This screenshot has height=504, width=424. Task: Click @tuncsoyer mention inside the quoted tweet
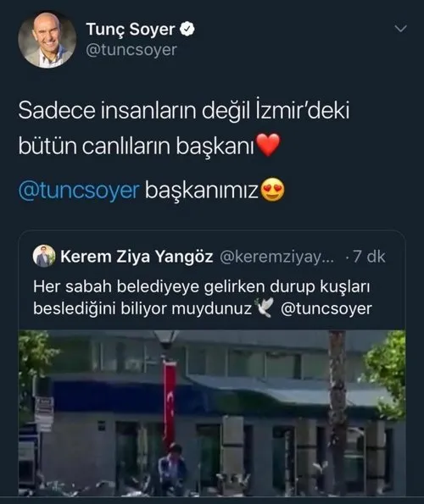click(326, 308)
